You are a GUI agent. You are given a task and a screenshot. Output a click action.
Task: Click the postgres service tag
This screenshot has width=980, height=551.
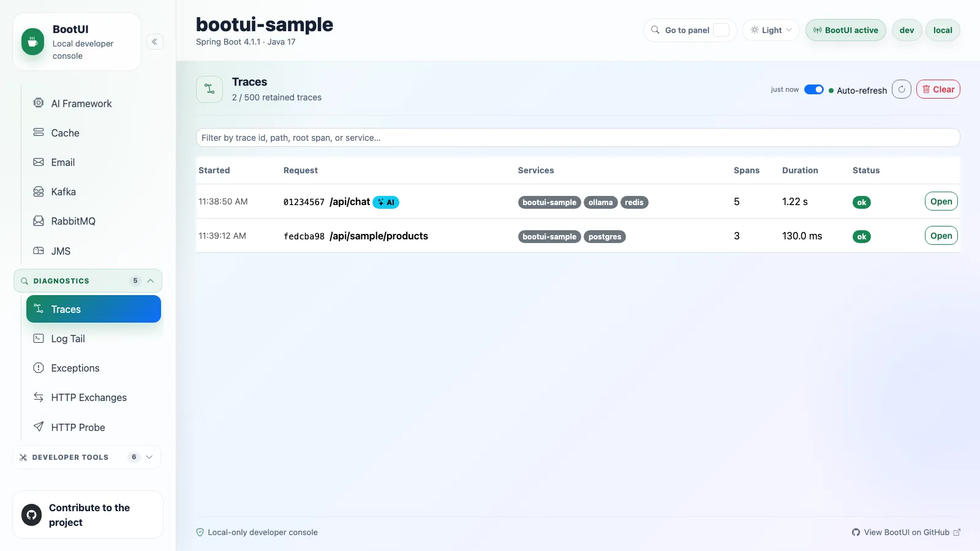coord(605,237)
